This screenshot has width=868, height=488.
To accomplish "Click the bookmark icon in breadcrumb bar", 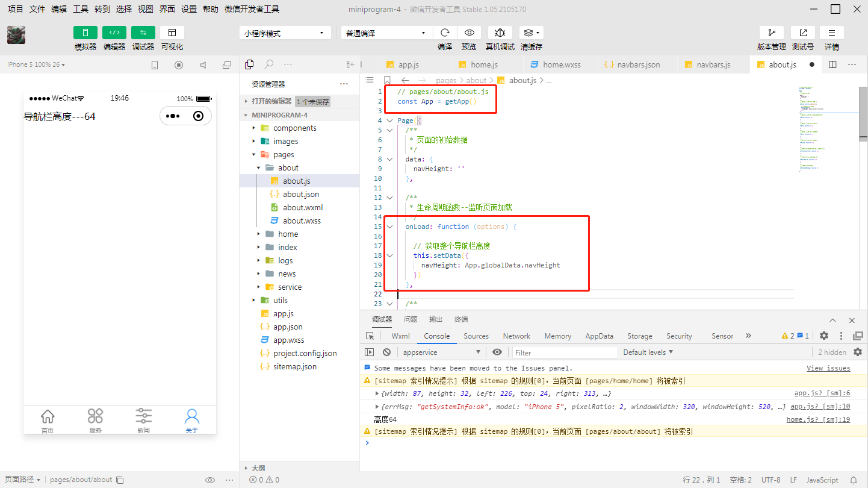I will (x=387, y=80).
